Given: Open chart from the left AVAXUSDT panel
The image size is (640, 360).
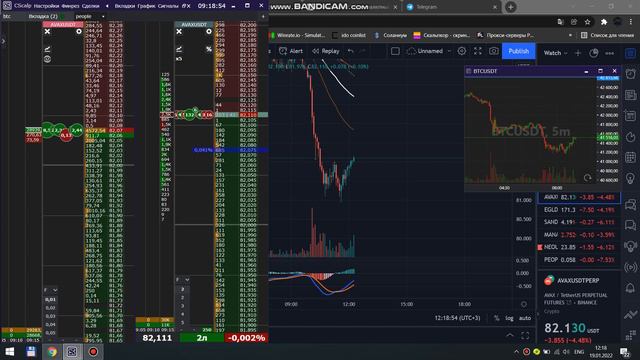Looking at the screenshot, I should pos(47,49).
